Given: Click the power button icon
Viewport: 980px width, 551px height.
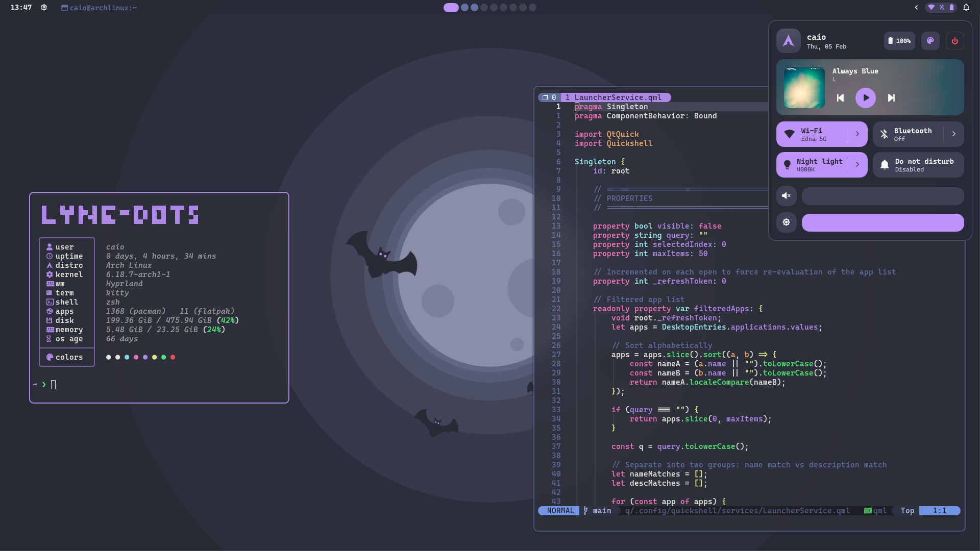Looking at the screenshot, I should coord(954,41).
